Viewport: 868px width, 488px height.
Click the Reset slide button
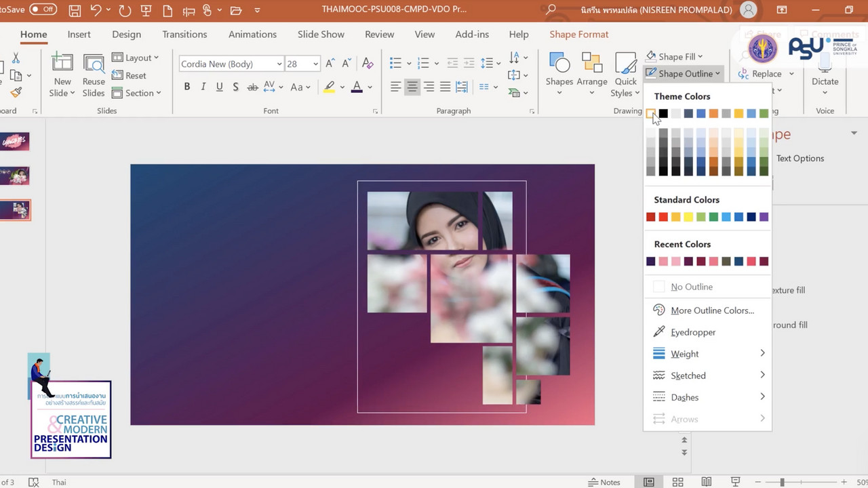(x=130, y=76)
